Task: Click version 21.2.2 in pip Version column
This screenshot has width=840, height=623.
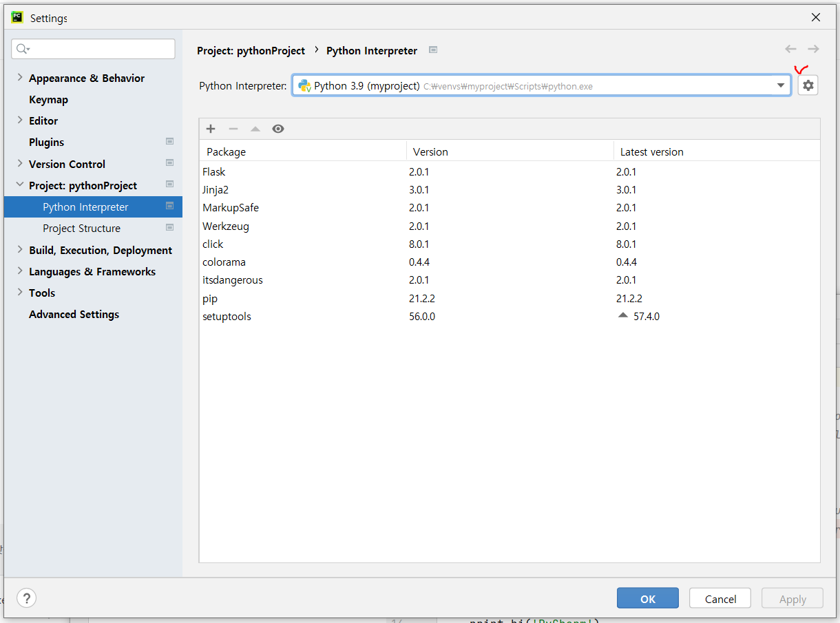Action: [x=422, y=299]
